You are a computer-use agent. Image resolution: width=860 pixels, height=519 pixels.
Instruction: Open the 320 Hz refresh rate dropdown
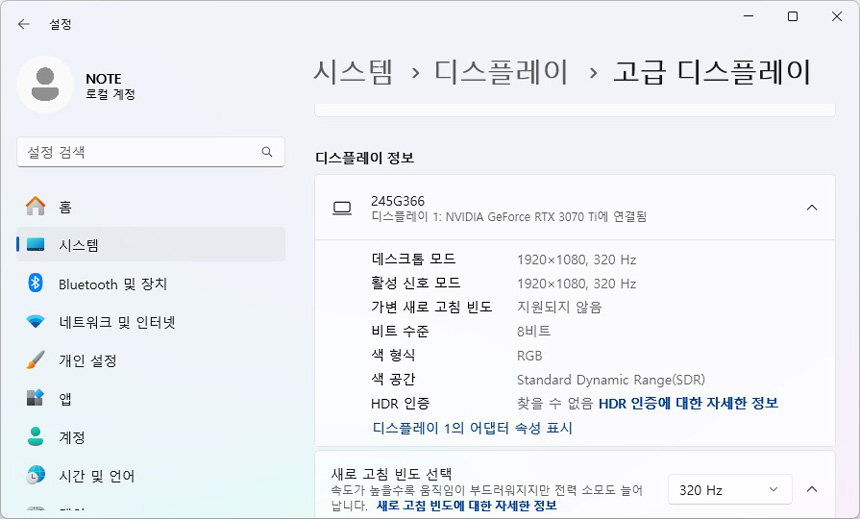tap(729, 490)
